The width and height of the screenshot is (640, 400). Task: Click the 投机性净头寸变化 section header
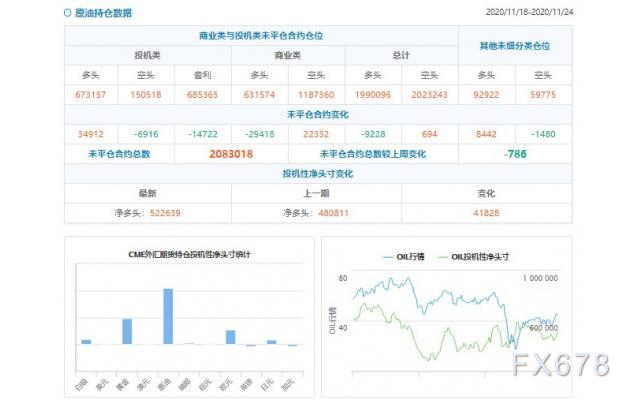click(x=317, y=173)
